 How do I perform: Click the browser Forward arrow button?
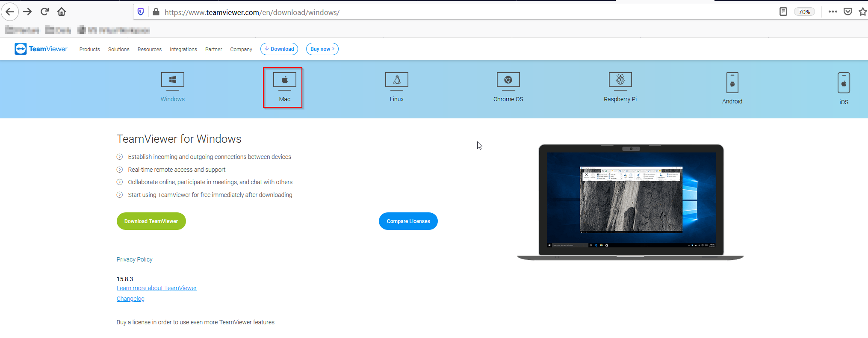point(27,12)
